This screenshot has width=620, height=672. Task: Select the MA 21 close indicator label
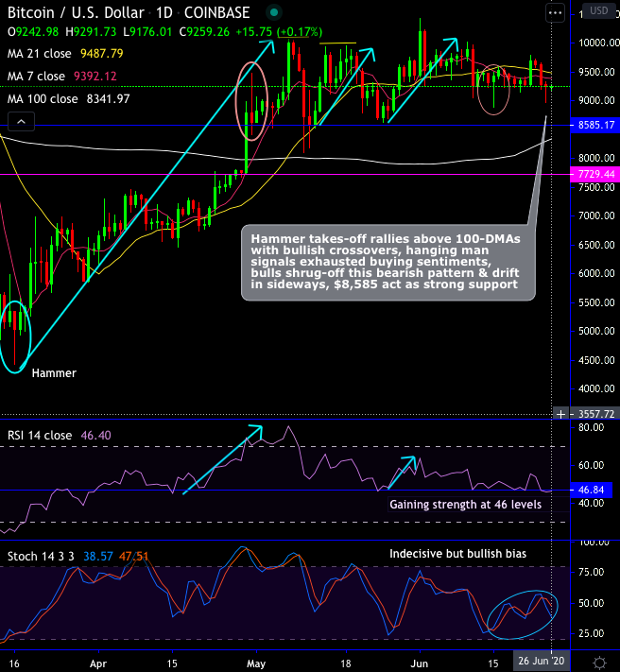click(40, 54)
